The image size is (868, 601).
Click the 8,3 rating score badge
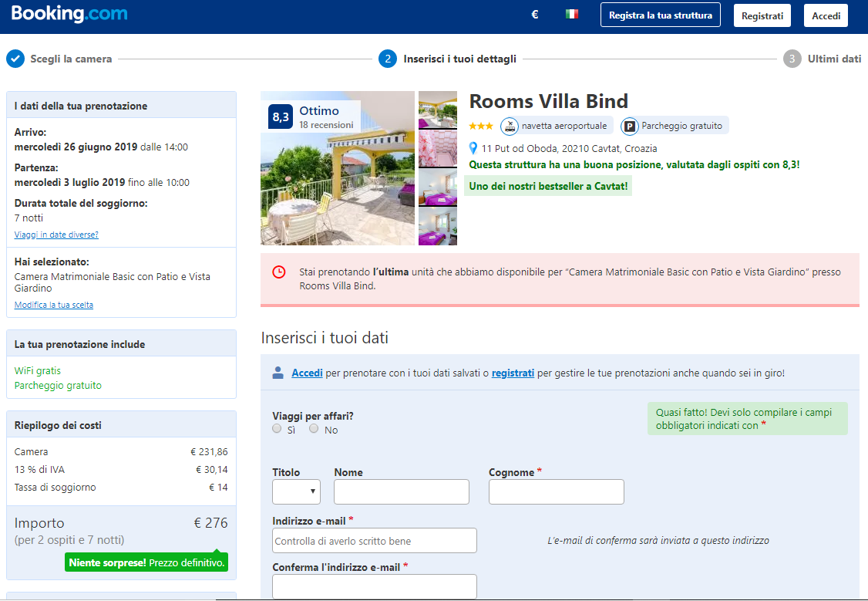tap(281, 116)
